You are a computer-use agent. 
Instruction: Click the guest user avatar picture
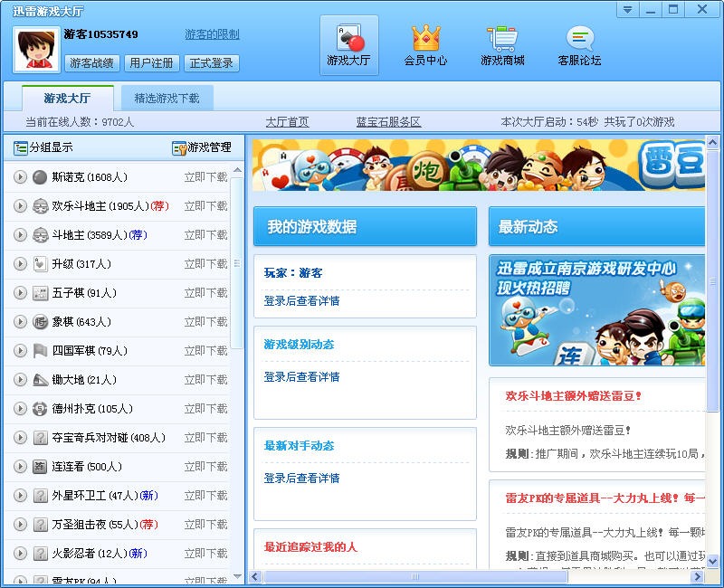coord(36,50)
